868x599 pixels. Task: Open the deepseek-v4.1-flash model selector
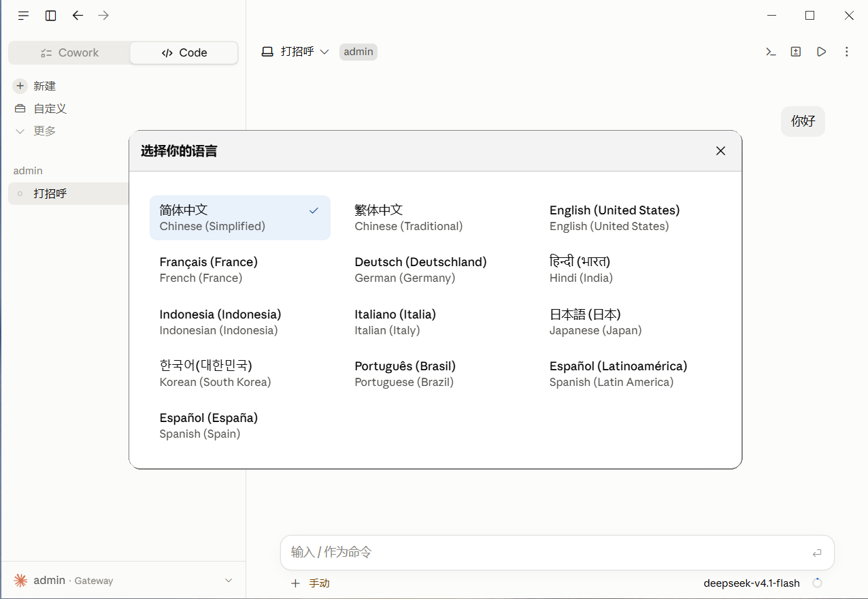pos(752,583)
